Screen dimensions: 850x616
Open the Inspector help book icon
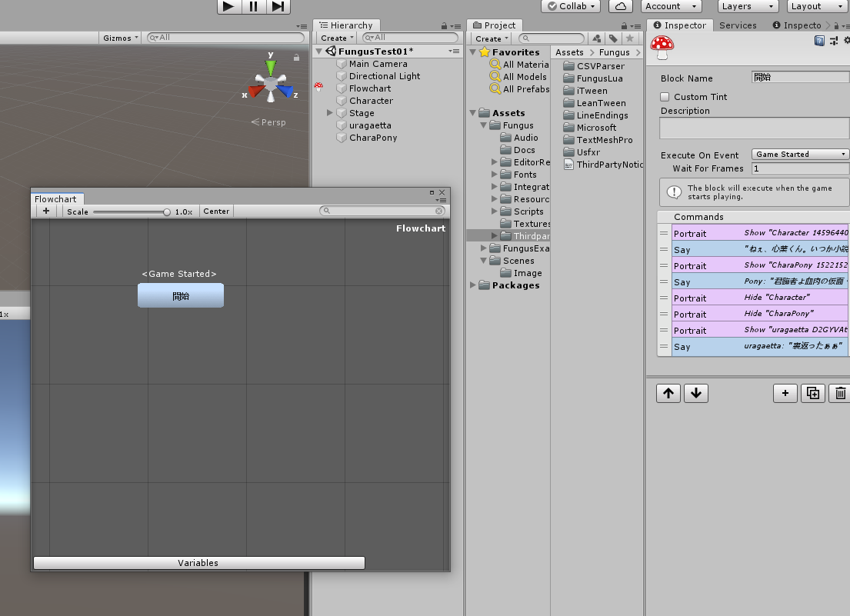point(819,42)
